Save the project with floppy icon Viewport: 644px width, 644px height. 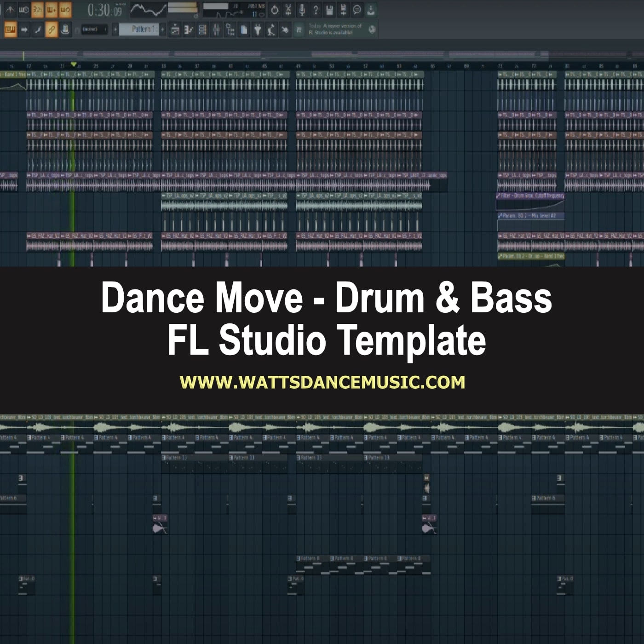(x=329, y=9)
